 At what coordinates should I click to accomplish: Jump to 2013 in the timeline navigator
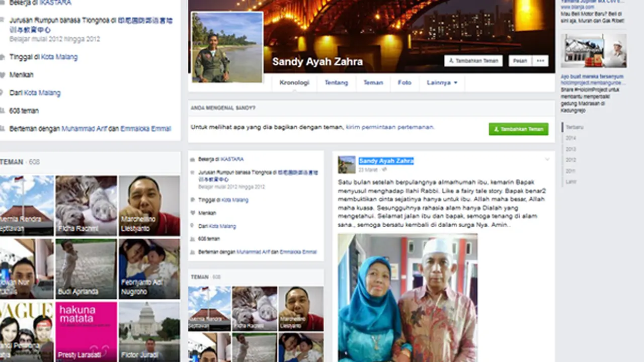point(571,149)
